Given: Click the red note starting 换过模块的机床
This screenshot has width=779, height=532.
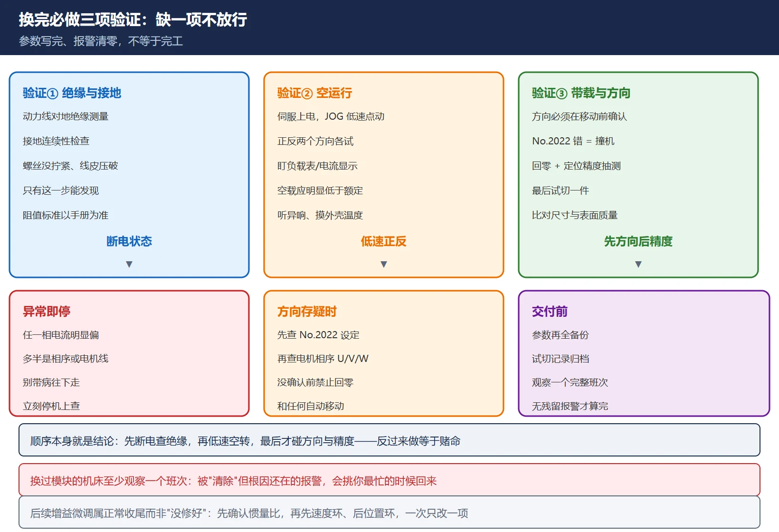Looking at the screenshot, I should [389, 480].
